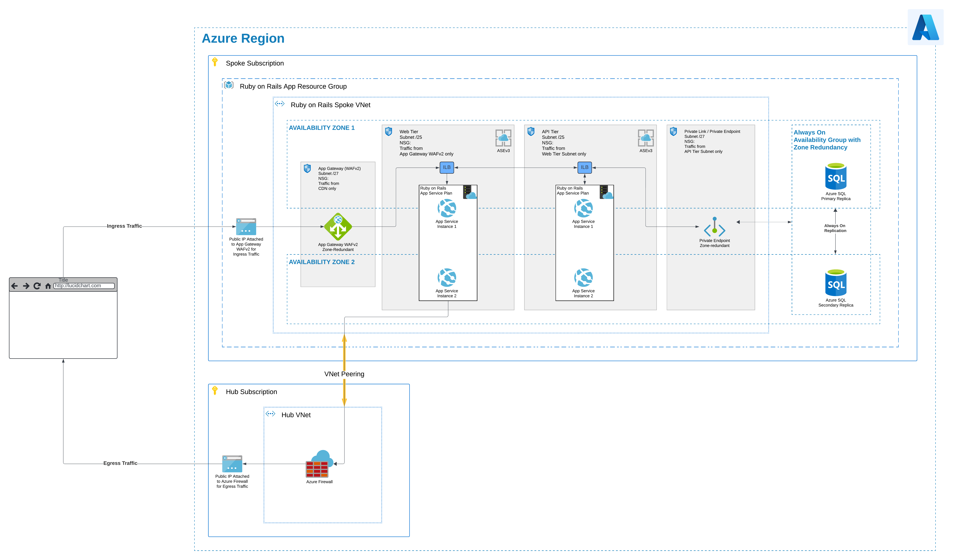Click the Ingress Traffic label
Screen dimensions: 953x560
124,226
